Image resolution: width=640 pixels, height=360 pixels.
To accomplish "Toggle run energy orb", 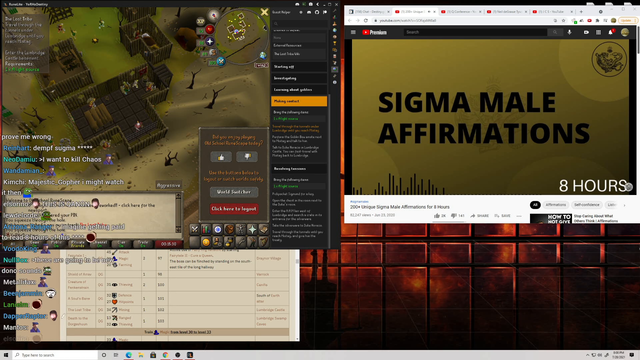I will click(x=212, y=52).
